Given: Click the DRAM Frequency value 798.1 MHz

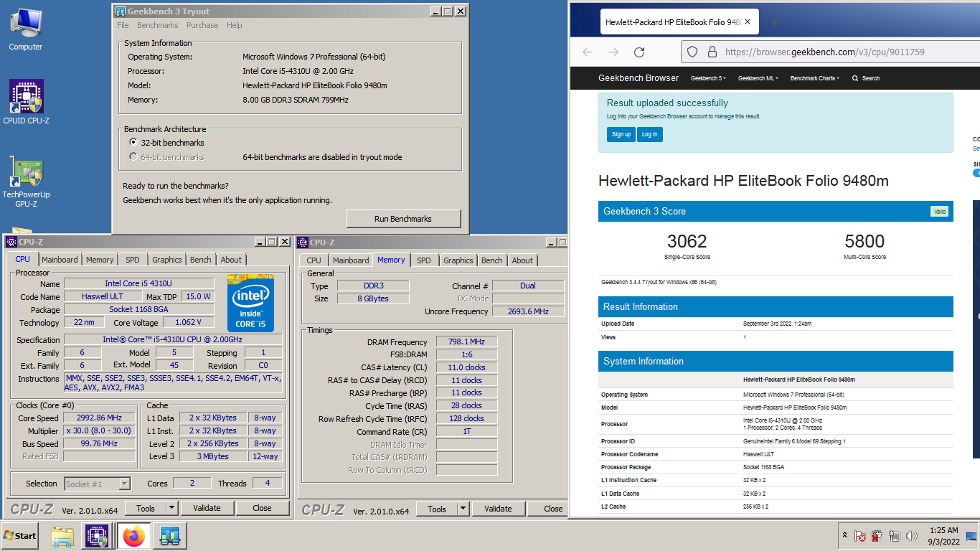Looking at the screenshot, I should point(466,342).
